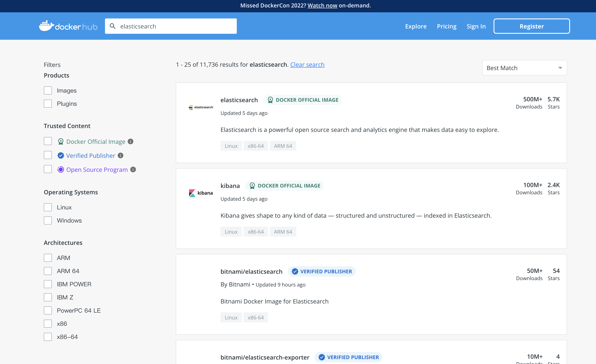Click info icon next to Docker Official Image
This screenshot has width=596, height=364.
[131, 141]
